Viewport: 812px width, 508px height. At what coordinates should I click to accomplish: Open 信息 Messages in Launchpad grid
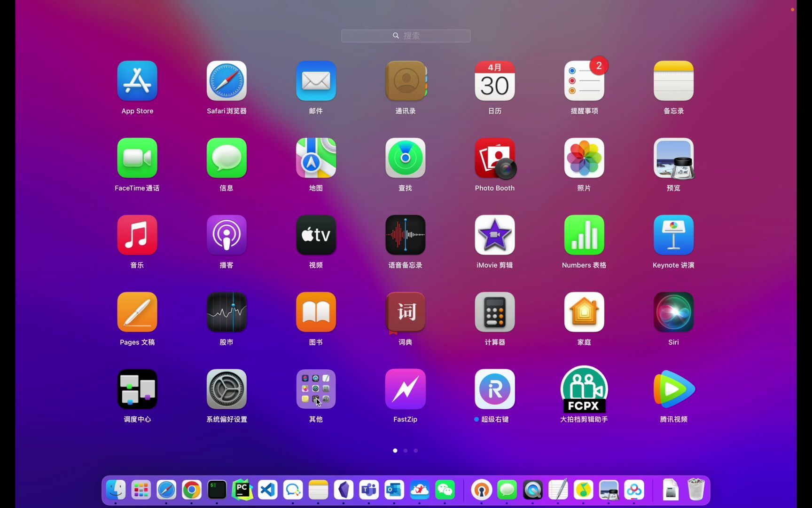(226, 158)
